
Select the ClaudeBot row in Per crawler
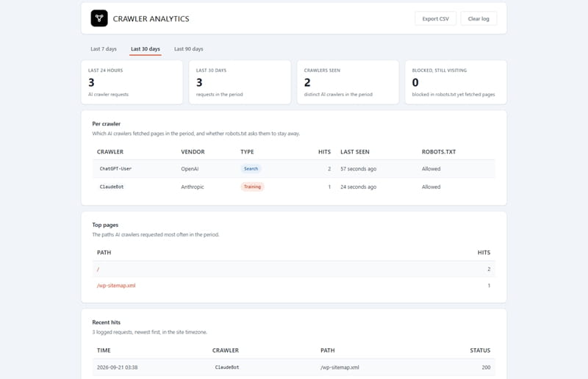pyautogui.click(x=293, y=187)
